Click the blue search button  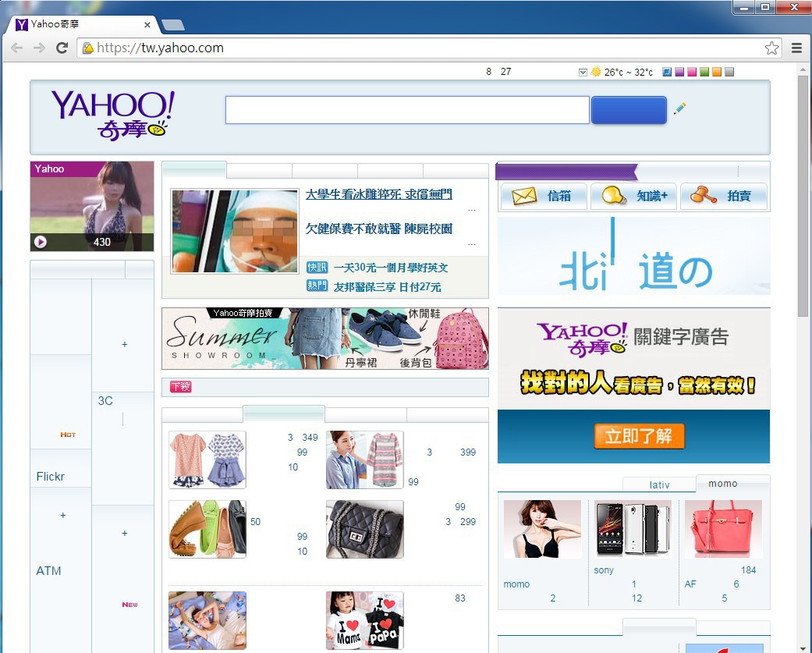[x=629, y=110]
